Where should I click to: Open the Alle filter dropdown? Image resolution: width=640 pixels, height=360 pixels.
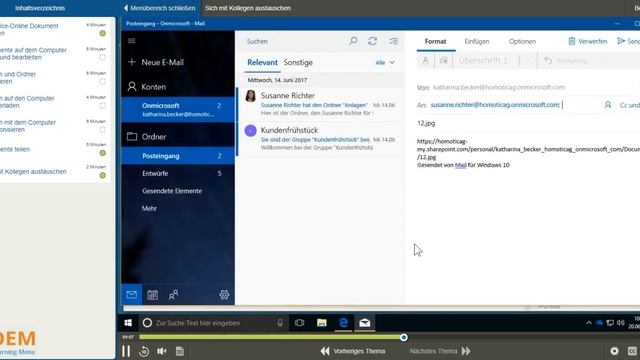[385, 62]
